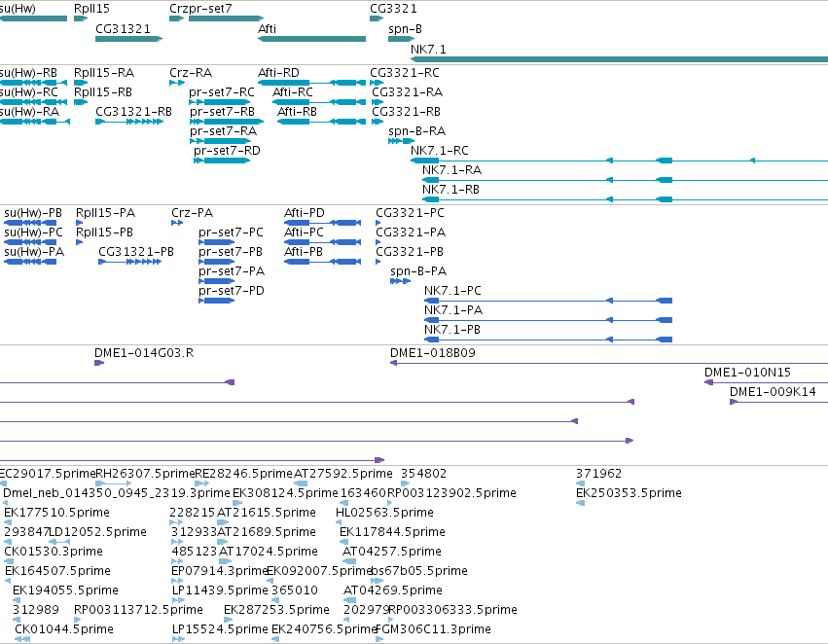The width and height of the screenshot is (828, 644).
Task: Select the NK7.1-PB protein label
Action: tap(452, 330)
